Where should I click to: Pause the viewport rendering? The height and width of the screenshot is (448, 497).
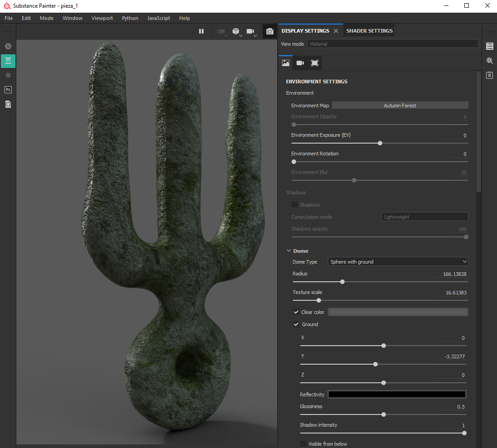tap(201, 31)
